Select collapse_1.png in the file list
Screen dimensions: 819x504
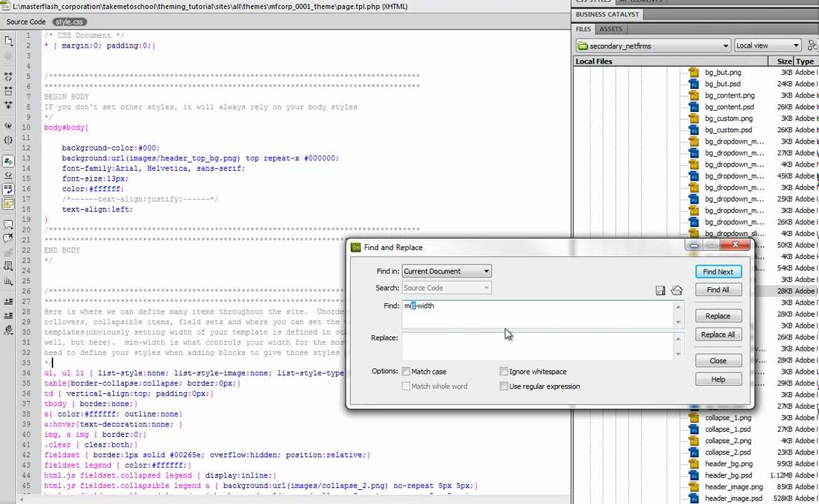tap(728, 417)
